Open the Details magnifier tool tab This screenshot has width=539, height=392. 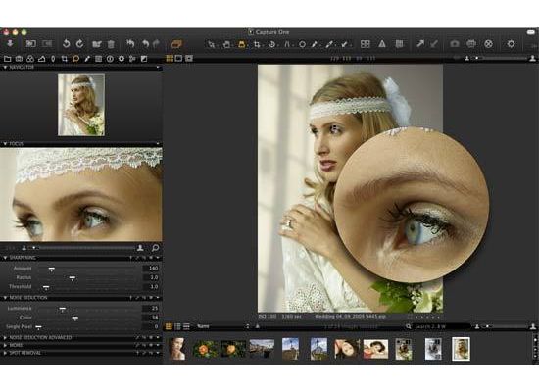pos(75,59)
